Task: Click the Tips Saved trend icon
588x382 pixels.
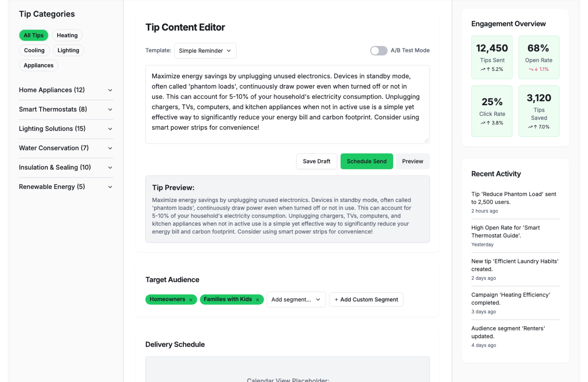Action: pyautogui.click(x=530, y=127)
